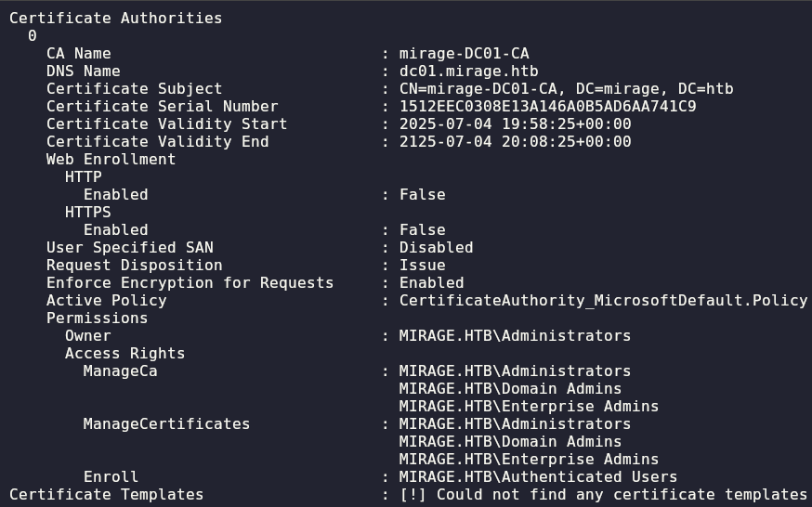Click the Certificate Validity Start date
Viewport: 812px width, 507px height.
(516, 123)
